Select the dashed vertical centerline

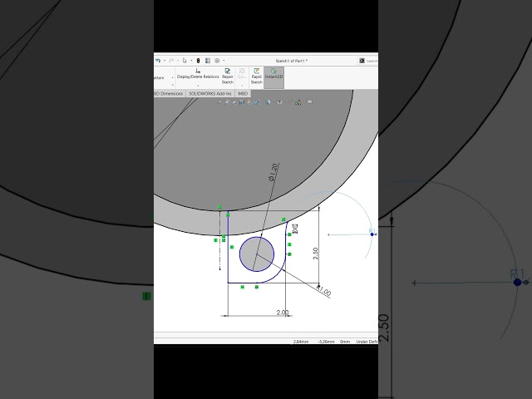[219, 241]
